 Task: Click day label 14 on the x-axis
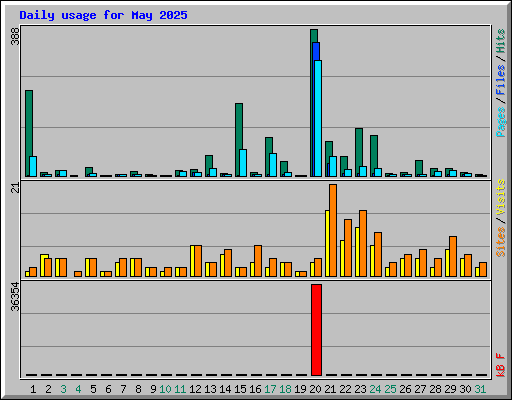(225, 389)
